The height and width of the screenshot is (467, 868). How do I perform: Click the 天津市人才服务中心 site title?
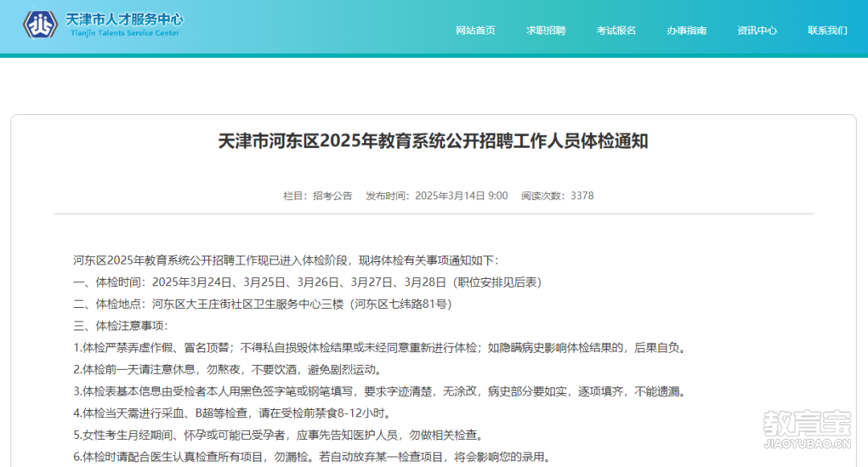coord(125,19)
